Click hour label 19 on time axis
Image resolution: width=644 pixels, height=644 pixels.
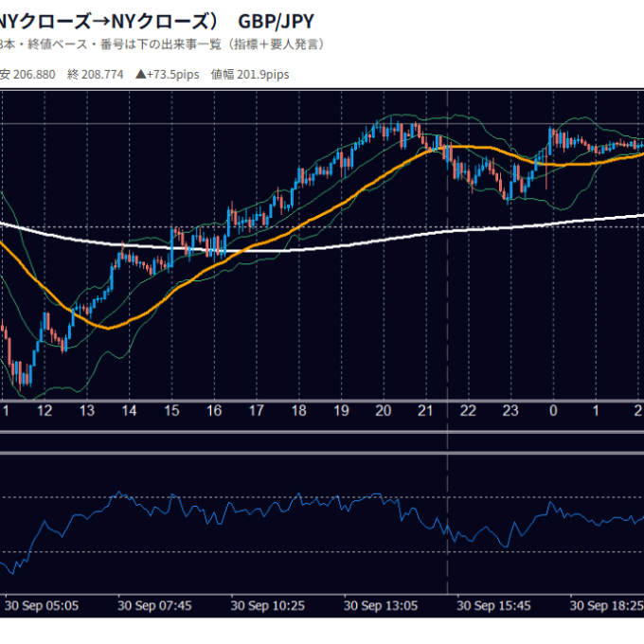[341, 411]
